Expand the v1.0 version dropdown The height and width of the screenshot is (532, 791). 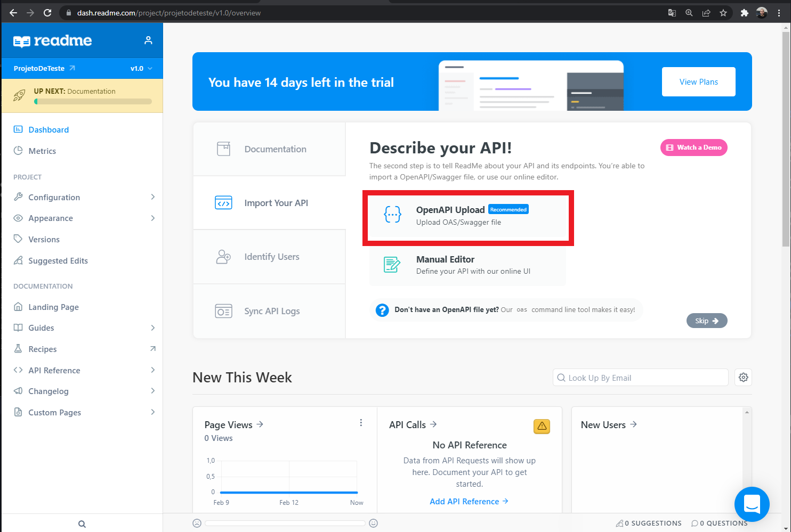(141, 68)
